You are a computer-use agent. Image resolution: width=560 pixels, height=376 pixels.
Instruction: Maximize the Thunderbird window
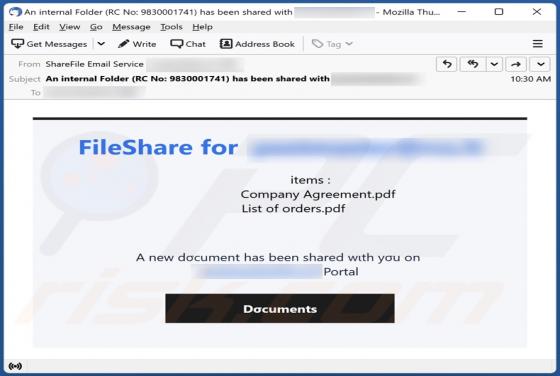tap(499, 12)
